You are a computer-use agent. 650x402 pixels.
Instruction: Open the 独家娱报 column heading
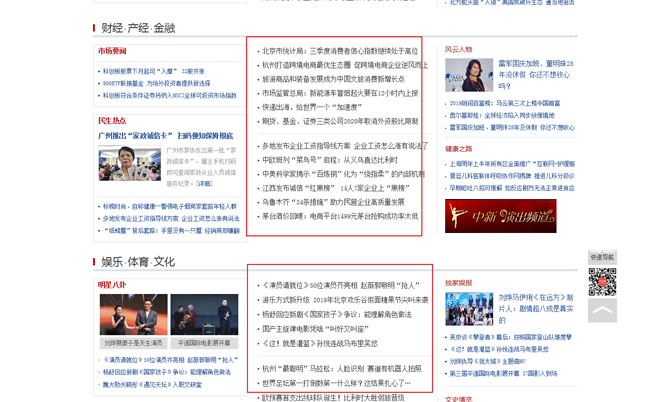pos(458,283)
